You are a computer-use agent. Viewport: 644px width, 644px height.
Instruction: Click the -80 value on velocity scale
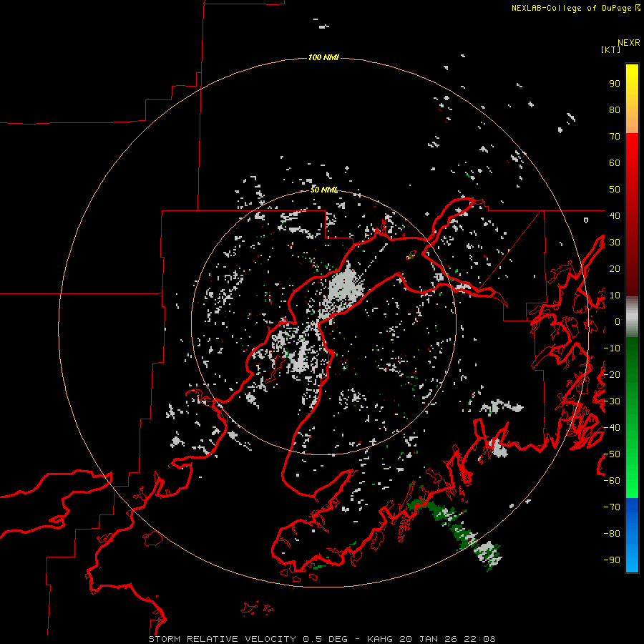[x=612, y=534]
